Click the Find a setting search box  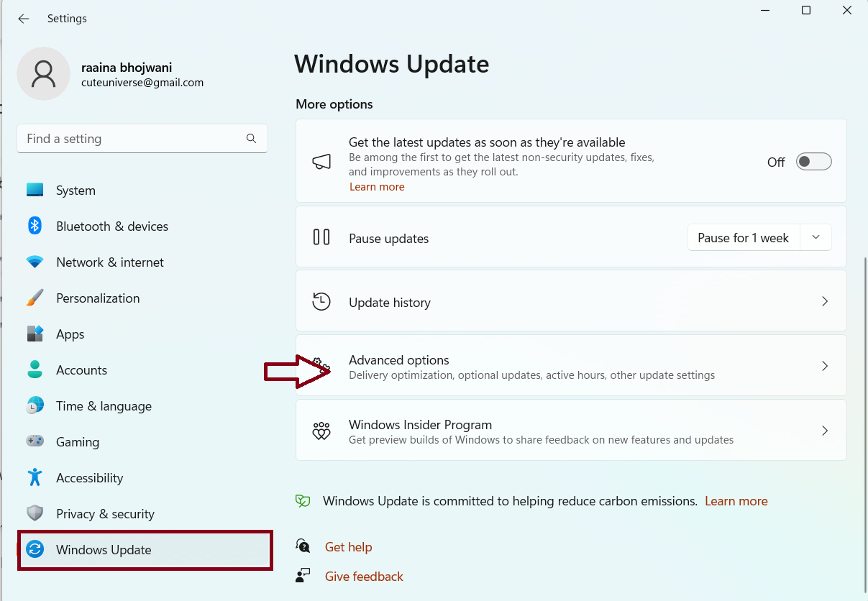[129, 139]
